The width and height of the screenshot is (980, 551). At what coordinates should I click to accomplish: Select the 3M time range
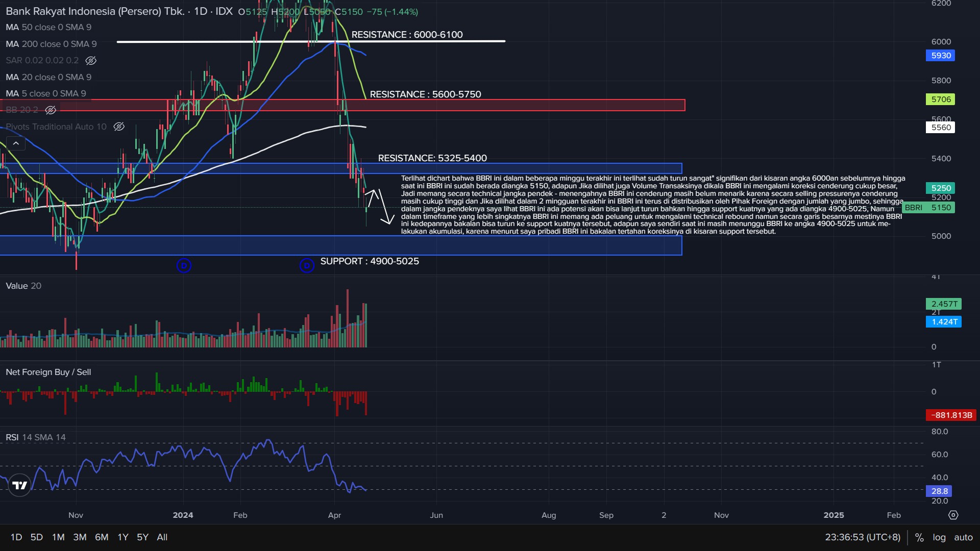[x=80, y=537]
